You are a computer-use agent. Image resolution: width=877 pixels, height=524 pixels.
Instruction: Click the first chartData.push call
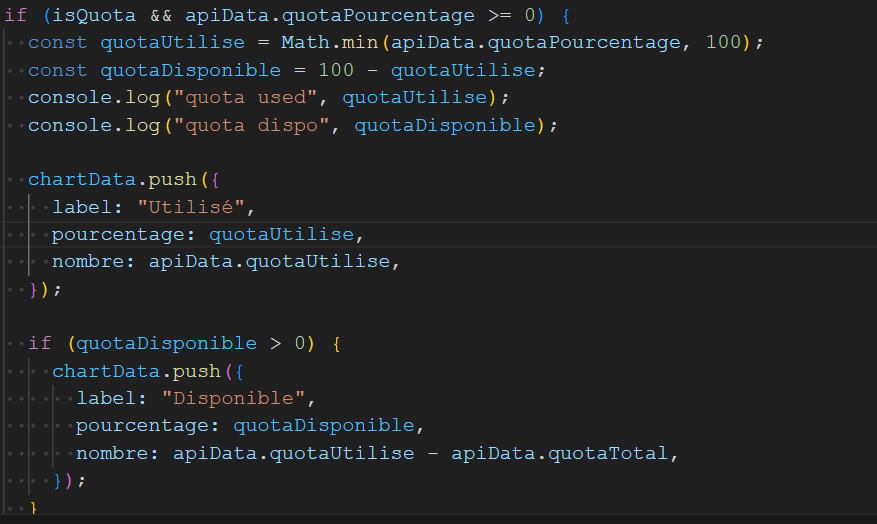(x=112, y=180)
